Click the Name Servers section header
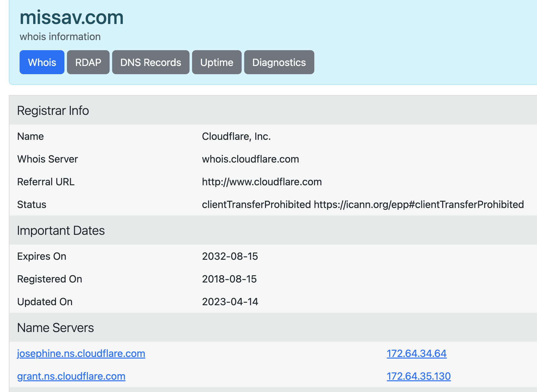 (56, 328)
